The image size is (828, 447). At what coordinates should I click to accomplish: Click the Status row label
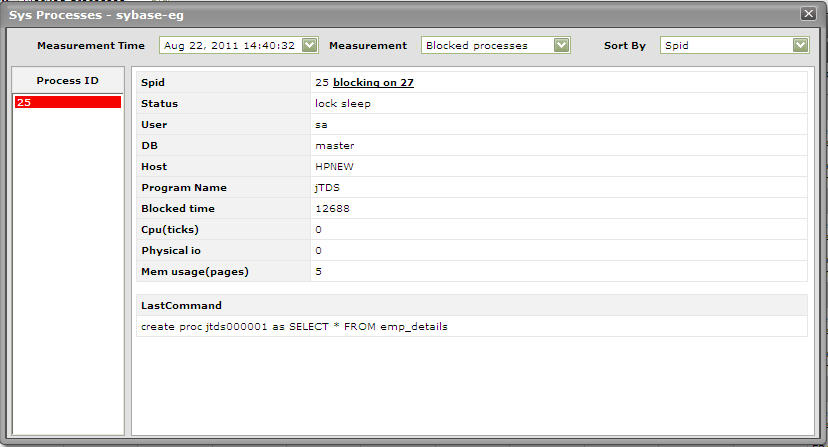pyautogui.click(x=159, y=104)
